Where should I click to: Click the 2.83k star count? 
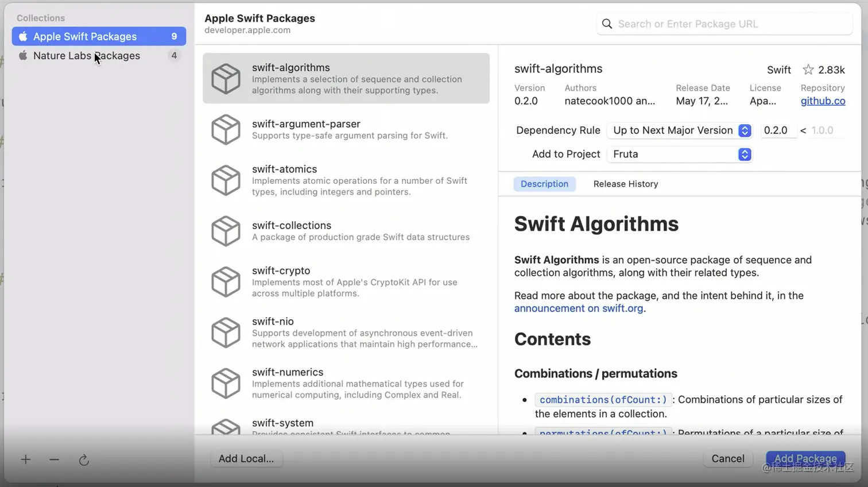[831, 70]
